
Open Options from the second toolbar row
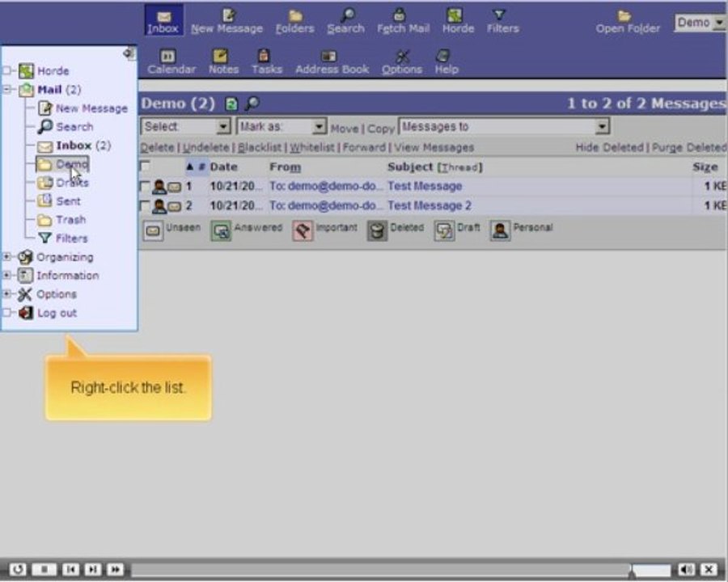[402, 62]
